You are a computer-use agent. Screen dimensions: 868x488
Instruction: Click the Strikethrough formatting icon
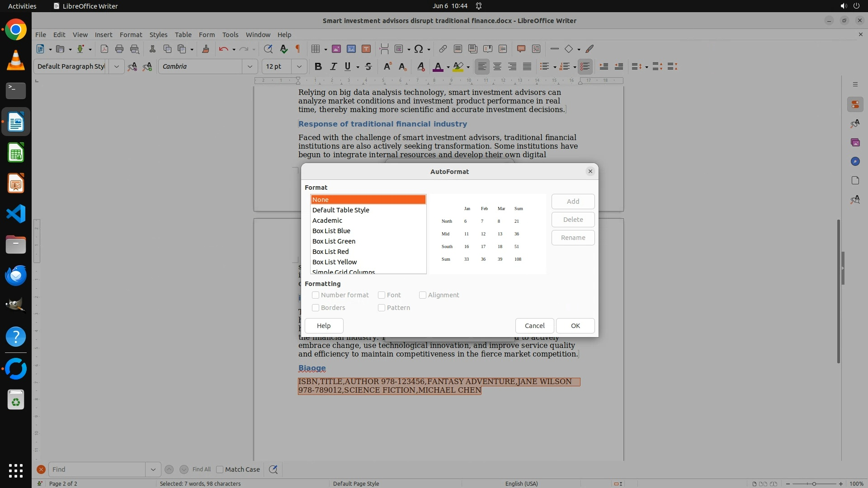pyautogui.click(x=368, y=66)
